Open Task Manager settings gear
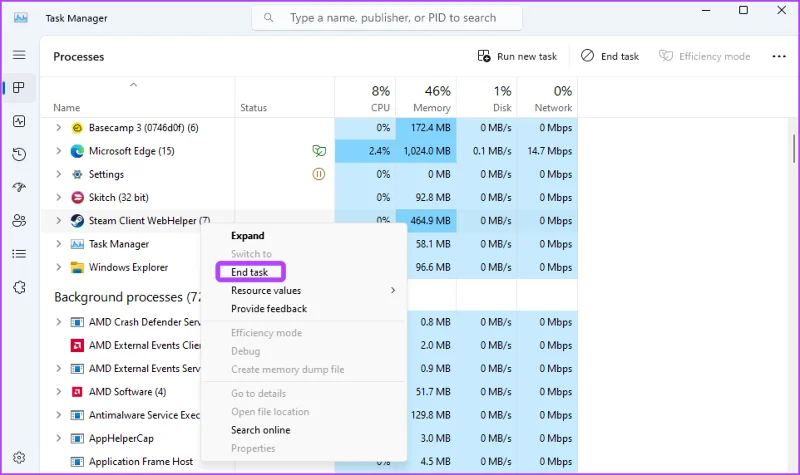This screenshot has width=800, height=475. (19, 458)
